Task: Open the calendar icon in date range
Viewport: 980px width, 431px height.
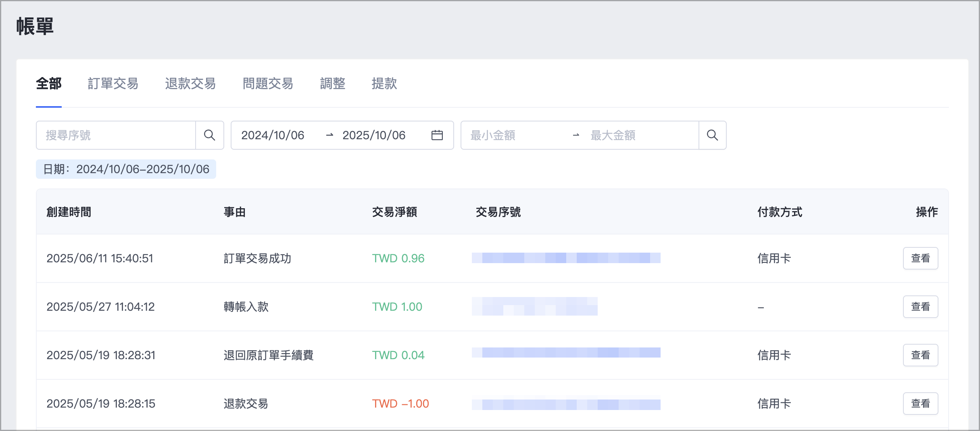Action: [437, 135]
